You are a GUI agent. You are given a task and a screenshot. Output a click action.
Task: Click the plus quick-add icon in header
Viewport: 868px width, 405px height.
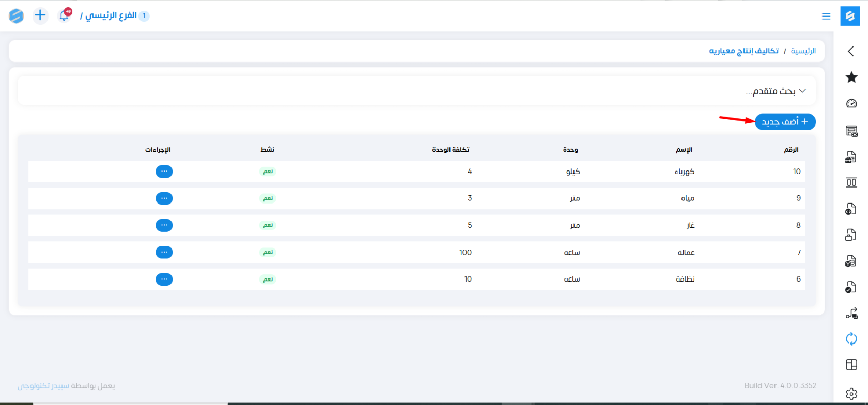click(40, 15)
